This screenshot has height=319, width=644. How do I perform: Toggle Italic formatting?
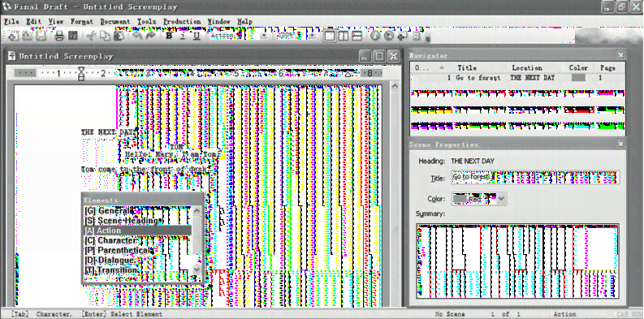click(183, 37)
